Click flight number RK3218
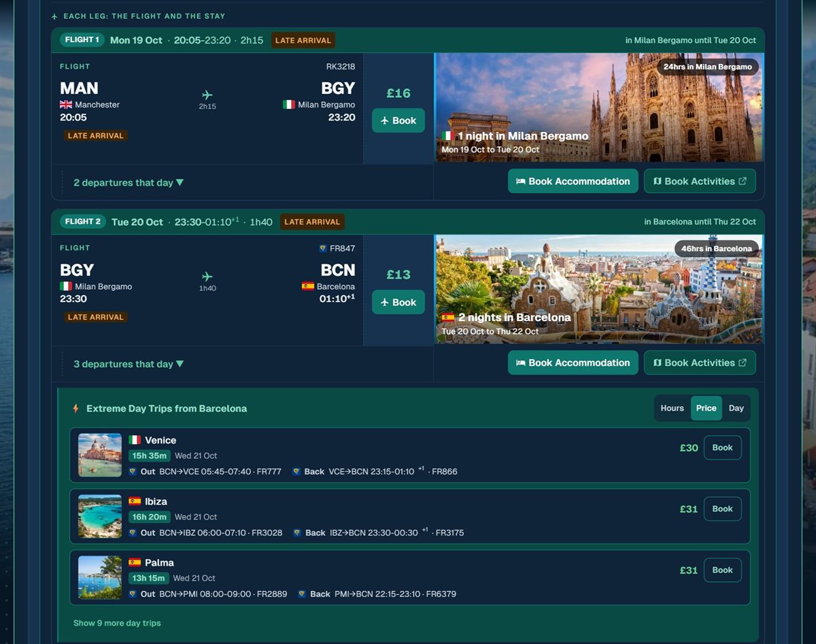816x644 pixels. (x=341, y=67)
